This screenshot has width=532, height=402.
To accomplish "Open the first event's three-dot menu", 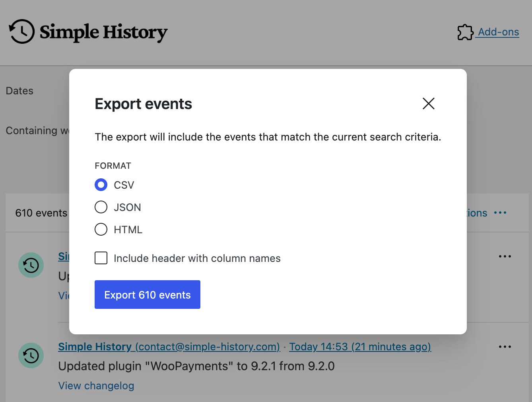I will [505, 256].
